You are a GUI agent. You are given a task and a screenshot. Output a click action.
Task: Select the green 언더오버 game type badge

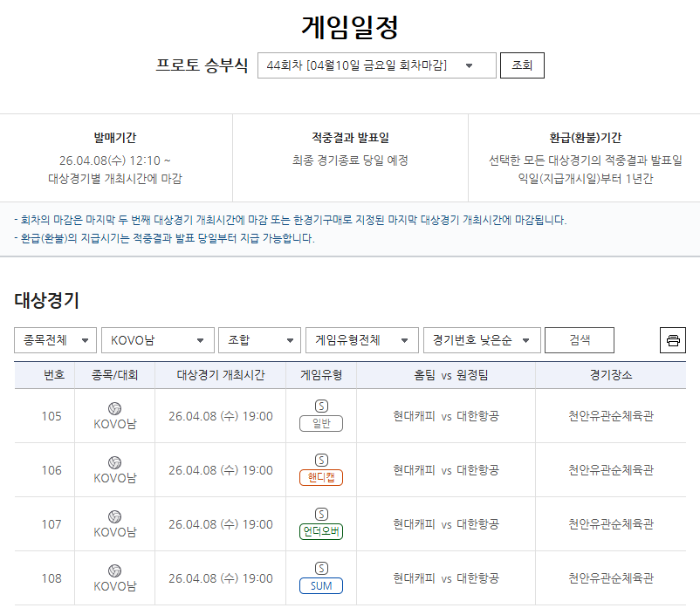pyautogui.click(x=320, y=531)
